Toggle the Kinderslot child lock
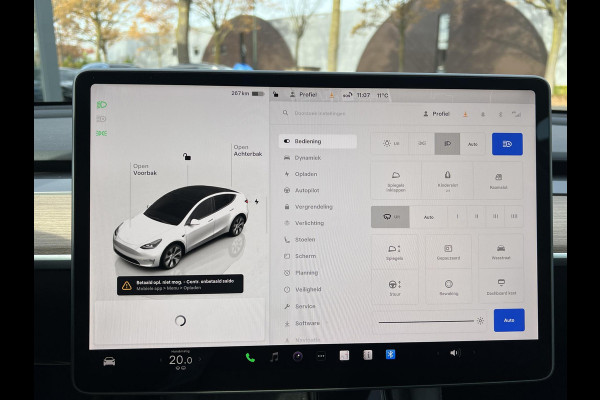The image size is (600, 400). pos(447,180)
